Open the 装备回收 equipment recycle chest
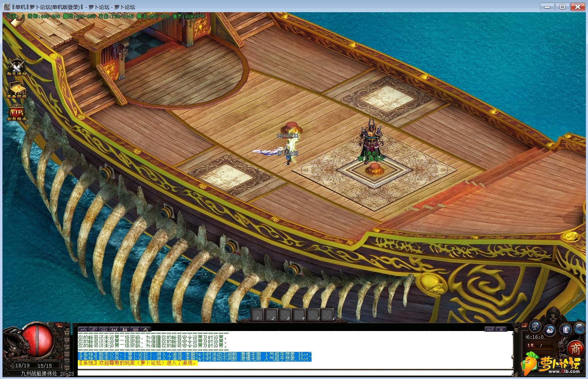The height and width of the screenshot is (379, 588). coord(16,90)
